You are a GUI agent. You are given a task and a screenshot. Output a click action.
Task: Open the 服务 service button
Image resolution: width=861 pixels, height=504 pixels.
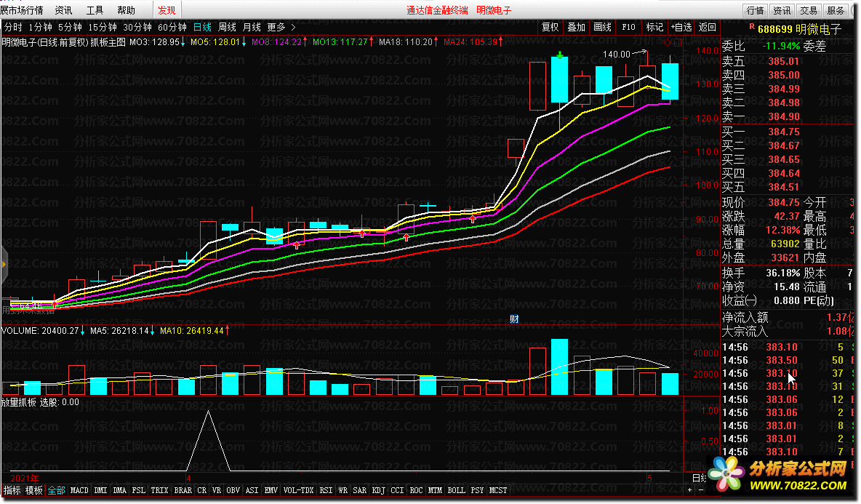click(836, 10)
